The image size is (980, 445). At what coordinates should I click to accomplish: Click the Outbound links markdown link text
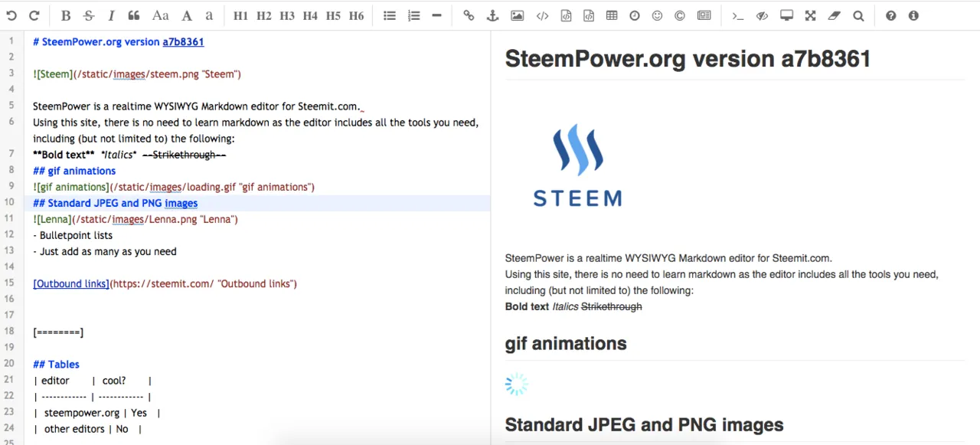click(x=71, y=283)
